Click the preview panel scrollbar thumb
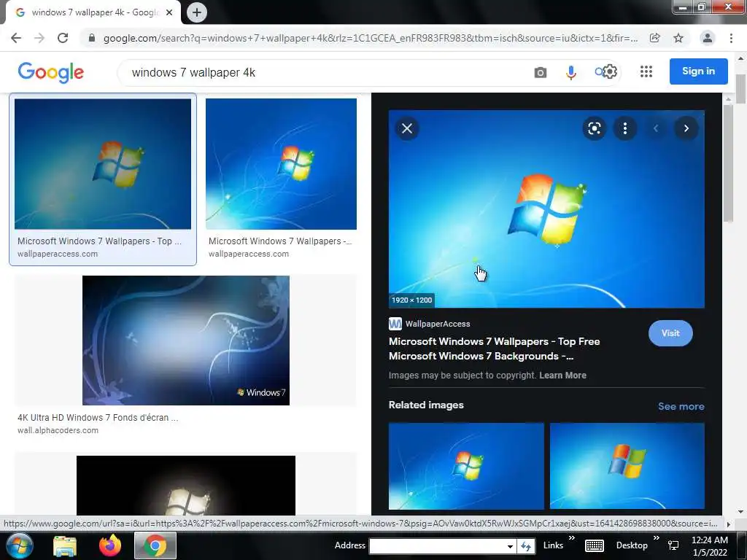Image resolution: width=747 pixels, height=560 pixels. point(728,163)
